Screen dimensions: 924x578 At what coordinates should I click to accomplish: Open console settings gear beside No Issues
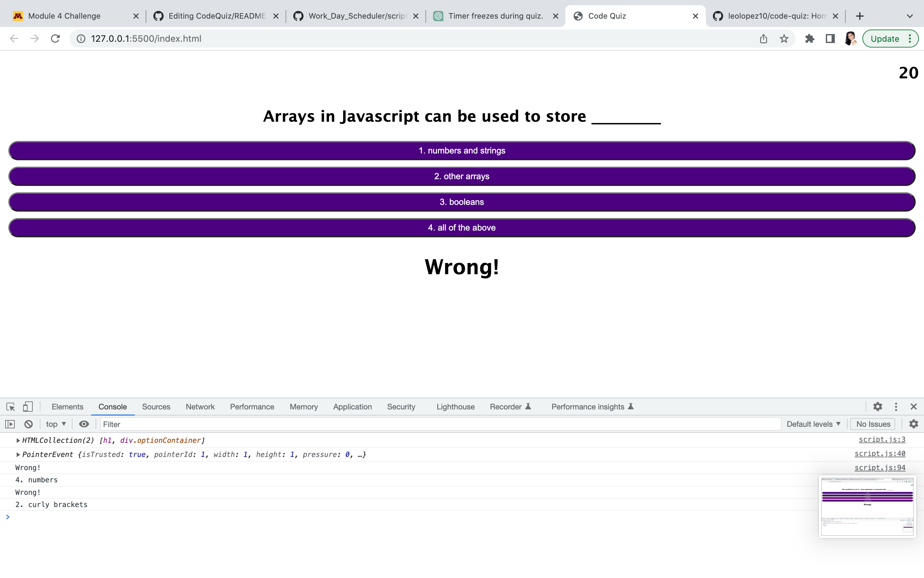(x=914, y=424)
